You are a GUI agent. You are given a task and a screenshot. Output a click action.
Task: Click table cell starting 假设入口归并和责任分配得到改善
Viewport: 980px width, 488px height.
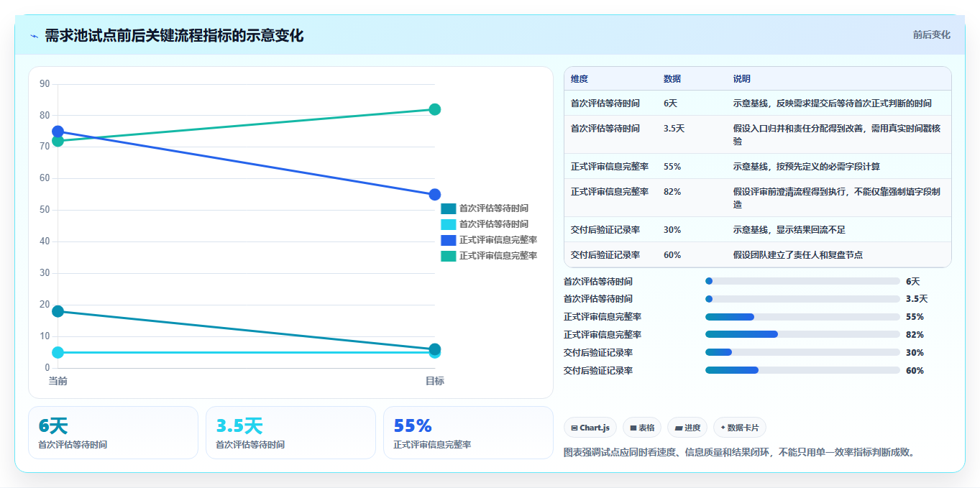pos(838,134)
